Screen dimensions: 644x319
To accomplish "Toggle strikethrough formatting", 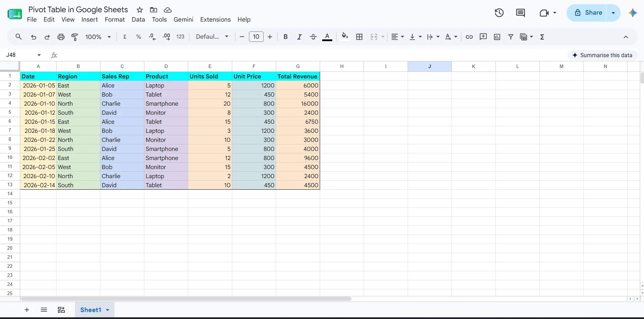I will tap(313, 37).
